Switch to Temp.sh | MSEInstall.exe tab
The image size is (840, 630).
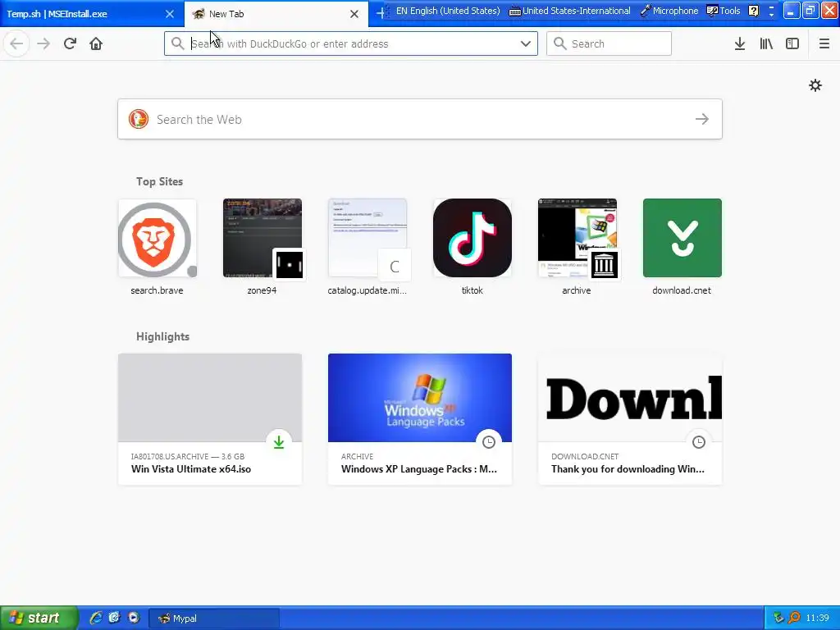tap(80, 14)
